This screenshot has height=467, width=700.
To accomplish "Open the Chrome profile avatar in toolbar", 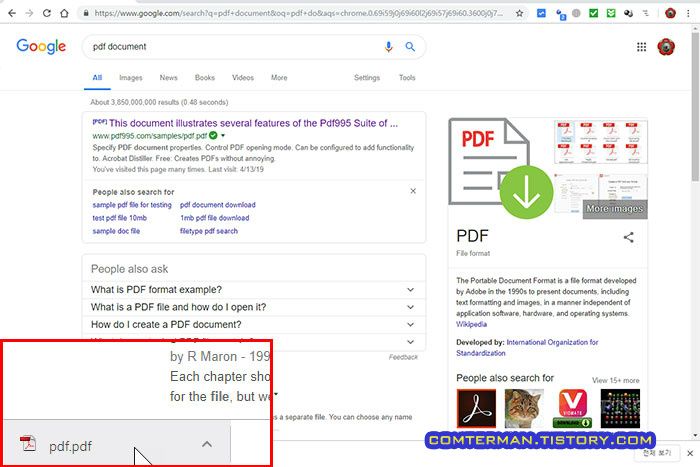I will tap(670, 13).
